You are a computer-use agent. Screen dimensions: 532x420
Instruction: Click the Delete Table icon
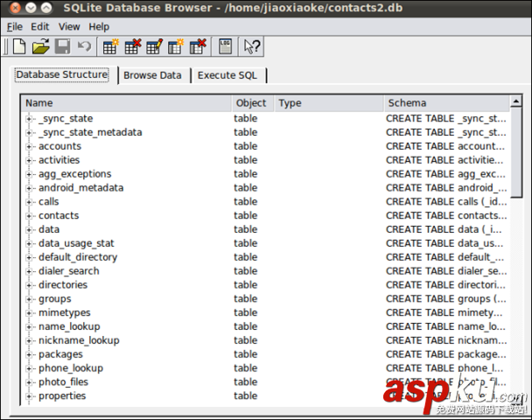tap(133, 46)
